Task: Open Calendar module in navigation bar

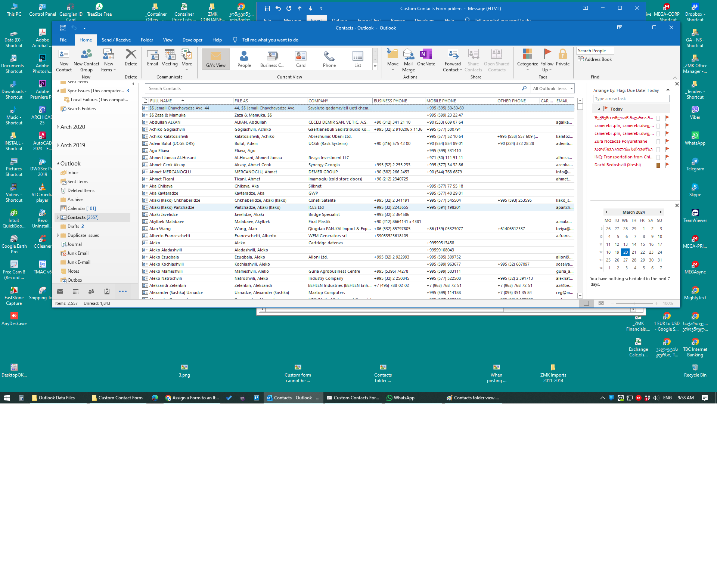Action: click(76, 291)
